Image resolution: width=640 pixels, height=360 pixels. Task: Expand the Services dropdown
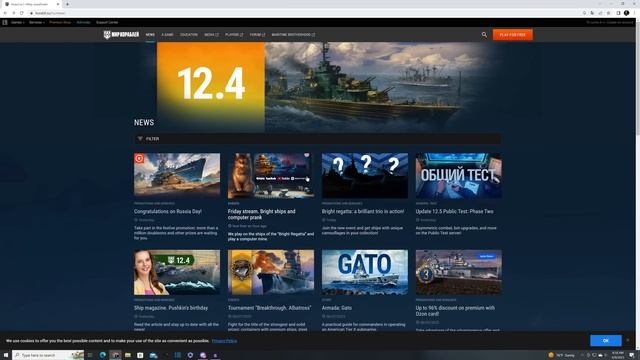[x=37, y=22]
